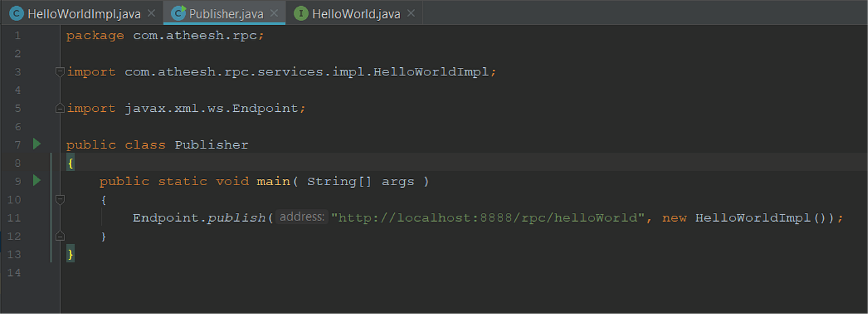The image size is (868, 314).
Task: Collapse the main method body on line 10
Action: pos(60,199)
